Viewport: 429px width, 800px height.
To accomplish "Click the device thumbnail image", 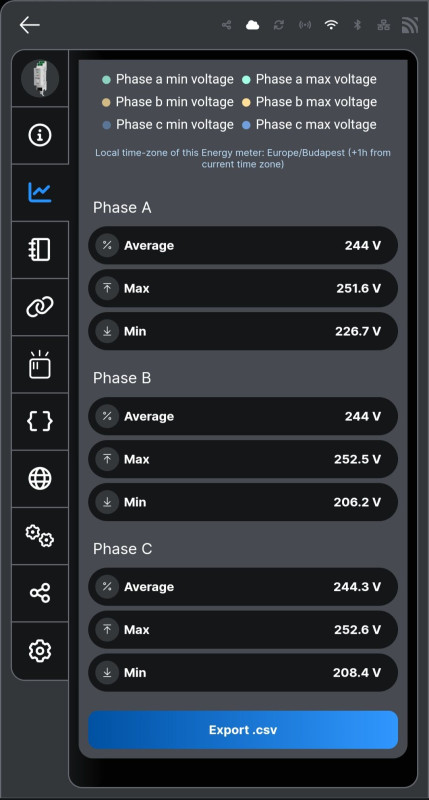I will (x=40, y=78).
